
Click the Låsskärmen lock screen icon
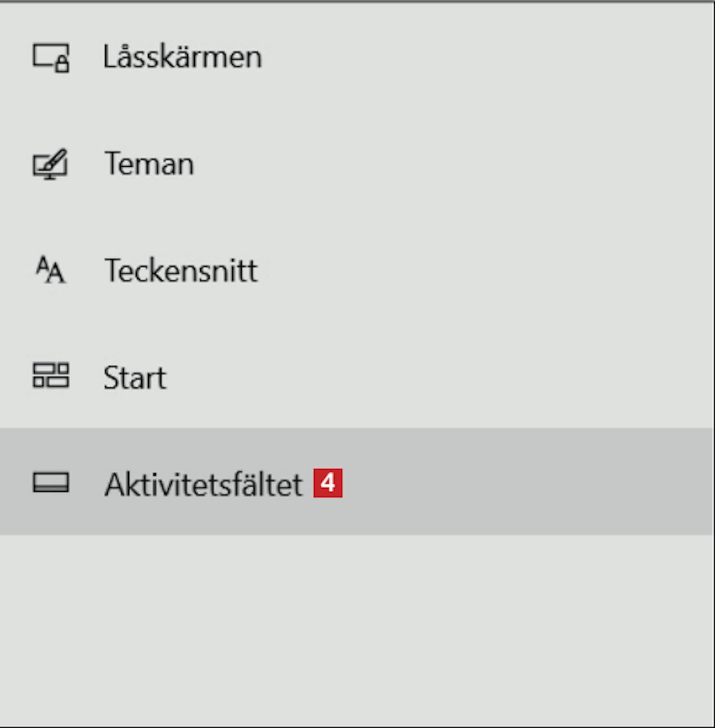tap(51, 58)
